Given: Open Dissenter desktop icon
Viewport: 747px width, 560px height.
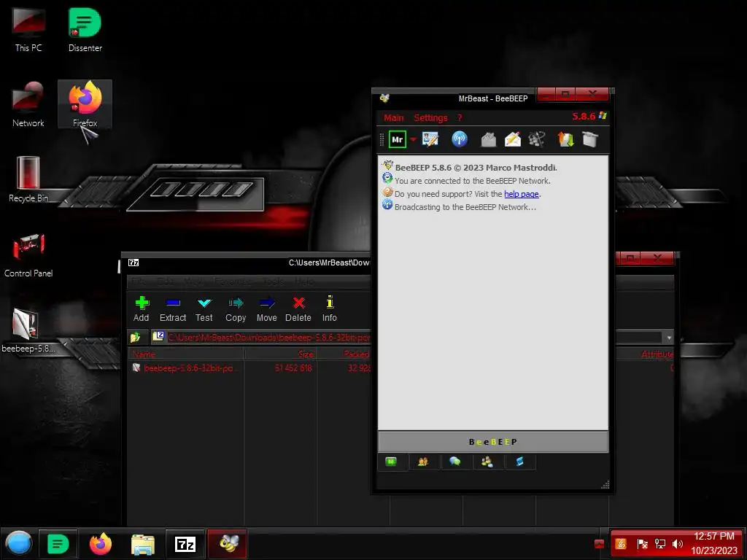Looking at the screenshot, I should pos(85,29).
